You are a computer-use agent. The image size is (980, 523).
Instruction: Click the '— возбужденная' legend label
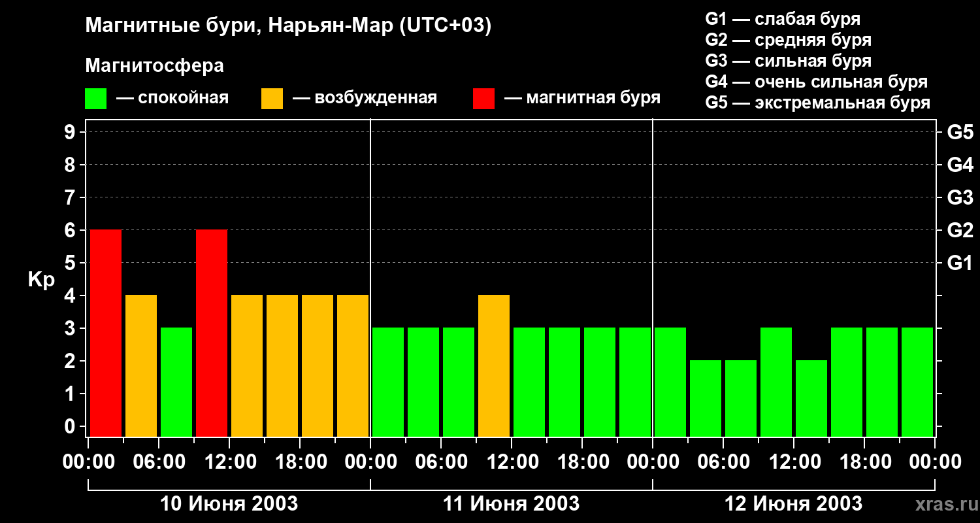coord(365,98)
